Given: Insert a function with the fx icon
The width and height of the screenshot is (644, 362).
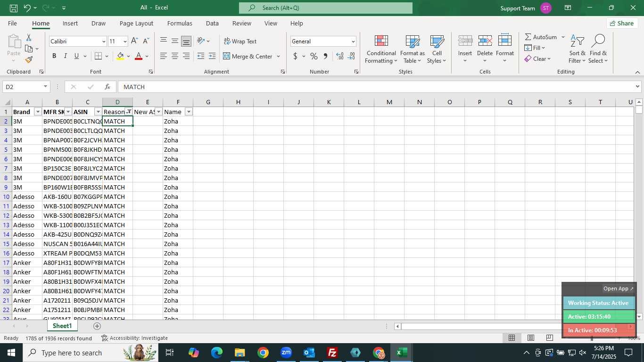Looking at the screenshot, I should click(107, 87).
